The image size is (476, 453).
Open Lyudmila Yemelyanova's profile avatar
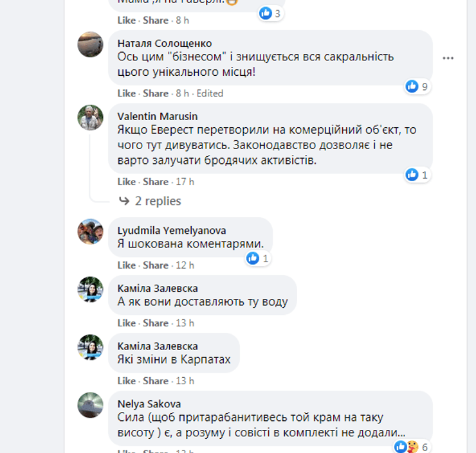[x=90, y=231]
